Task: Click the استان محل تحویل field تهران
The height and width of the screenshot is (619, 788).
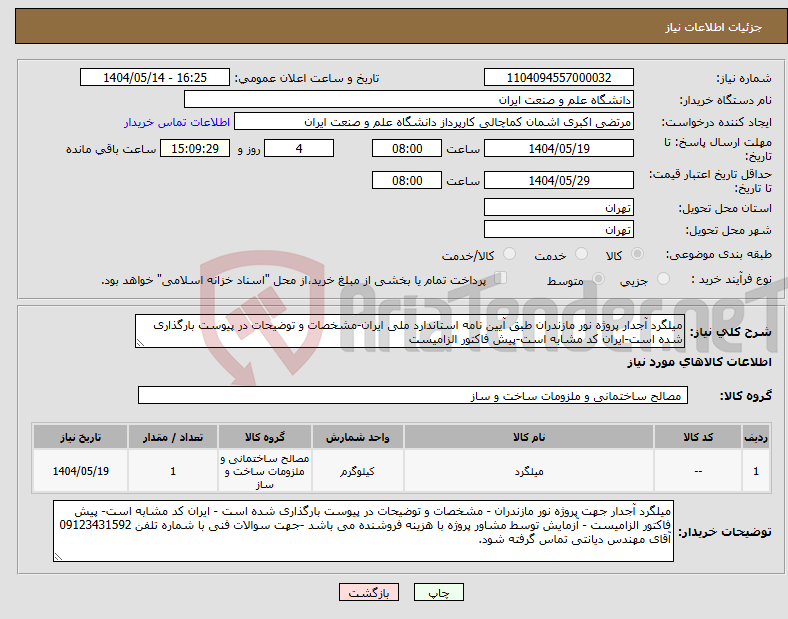Action: [559, 208]
